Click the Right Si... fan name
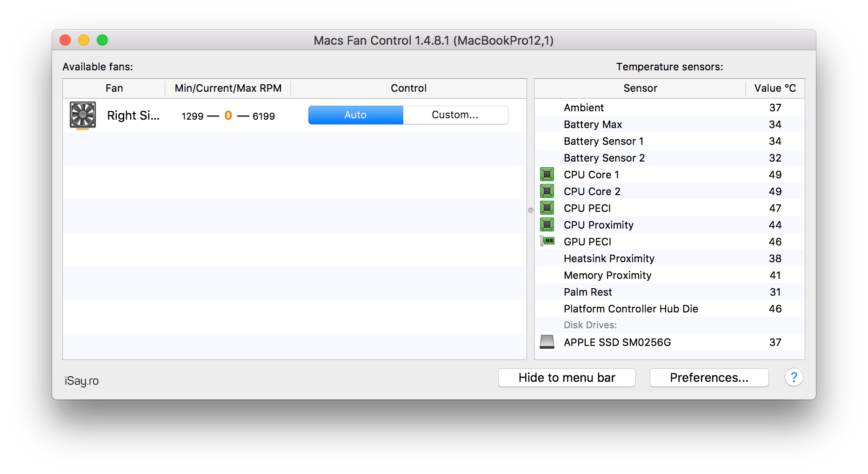868x474 pixels. 134,115
